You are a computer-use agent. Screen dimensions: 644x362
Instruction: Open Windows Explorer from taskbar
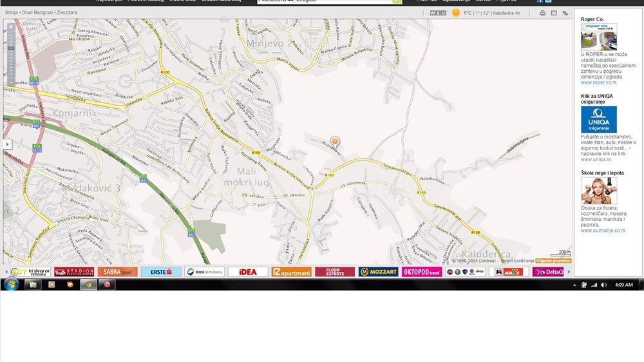pyautogui.click(x=33, y=284)
